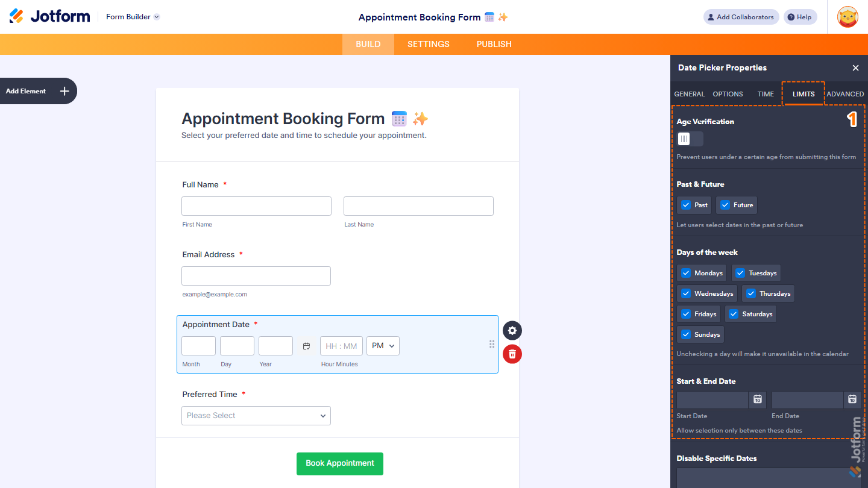The width and height of the screenshot is (868, 488).
Task: Switch to the GENERAL tab
Action: pos(690,94)
